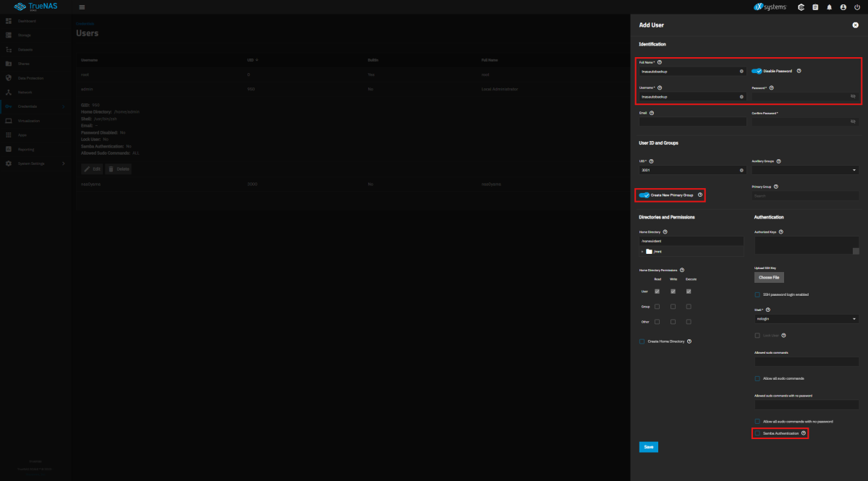Show help for Auxiliary Groups

pyautogui.click(x=778, y=161)
